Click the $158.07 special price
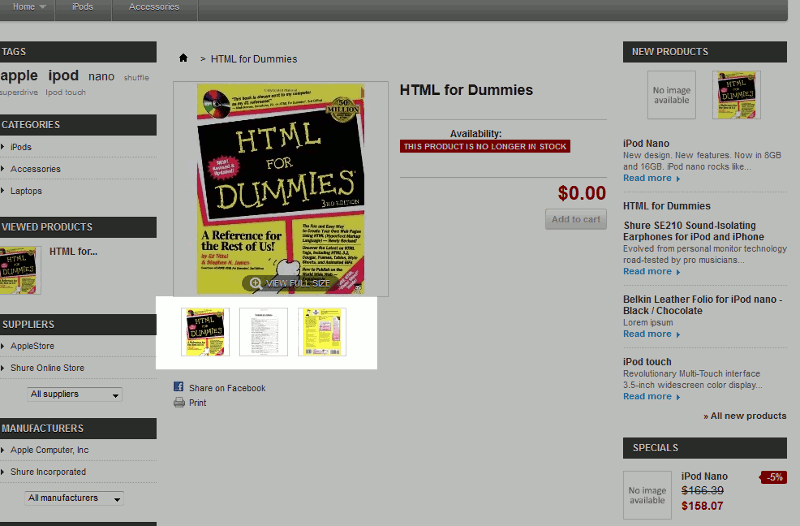 pyautogui.click(x=702, y=506)
